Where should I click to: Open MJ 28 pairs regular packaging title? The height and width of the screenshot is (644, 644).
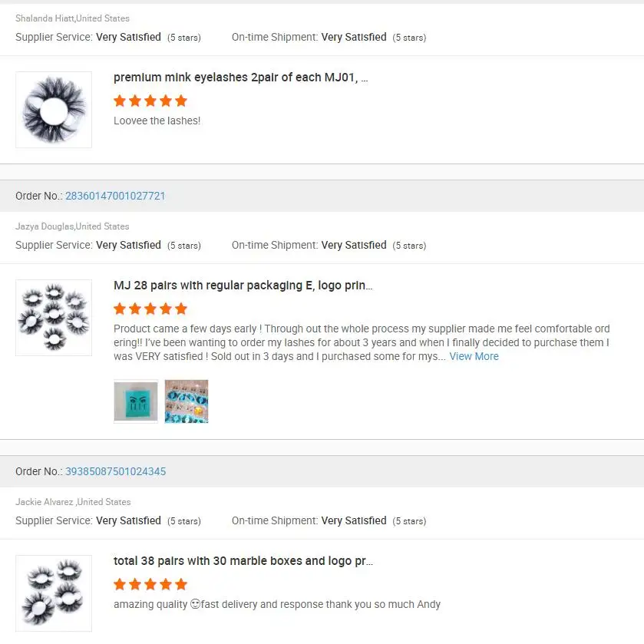pyautogui.click(x=243, y=286)
